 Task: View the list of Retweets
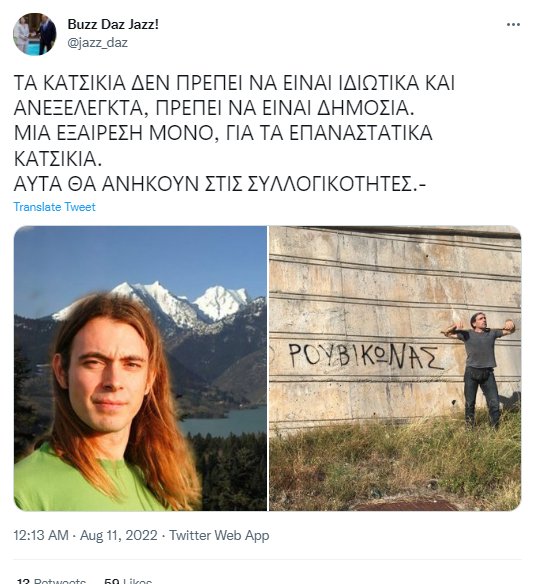click(51, 580)
